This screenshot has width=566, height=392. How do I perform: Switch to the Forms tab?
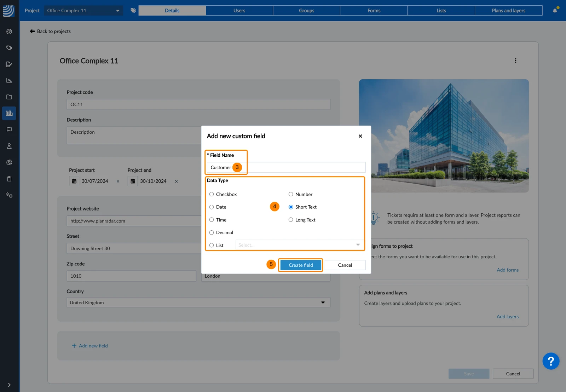tap(374, 11)
